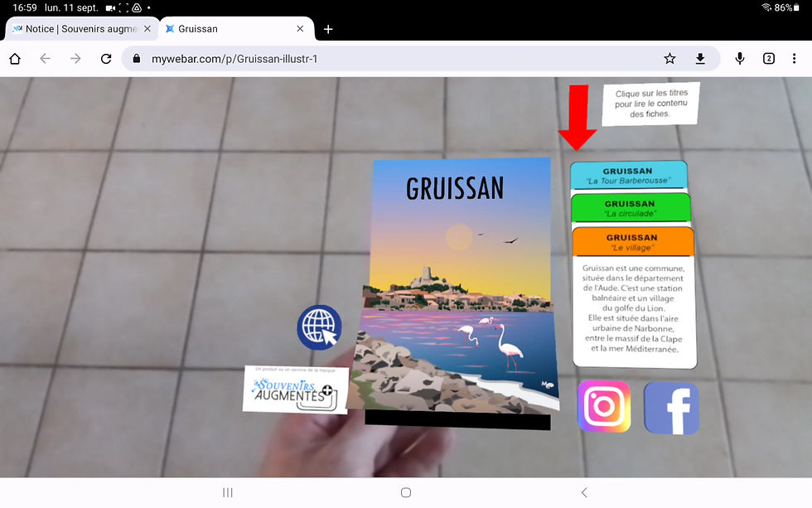Tap the Souvenirs Augmentés logo card

(296, 390)
